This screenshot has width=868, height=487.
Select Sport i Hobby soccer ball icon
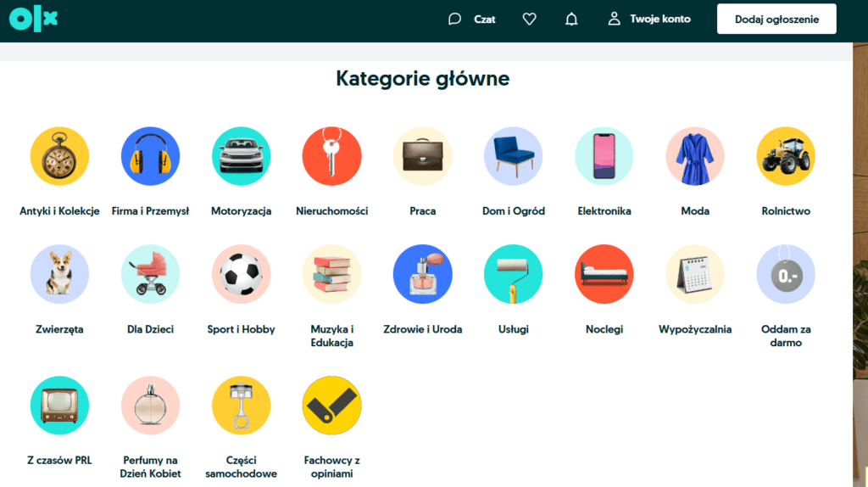241,274
